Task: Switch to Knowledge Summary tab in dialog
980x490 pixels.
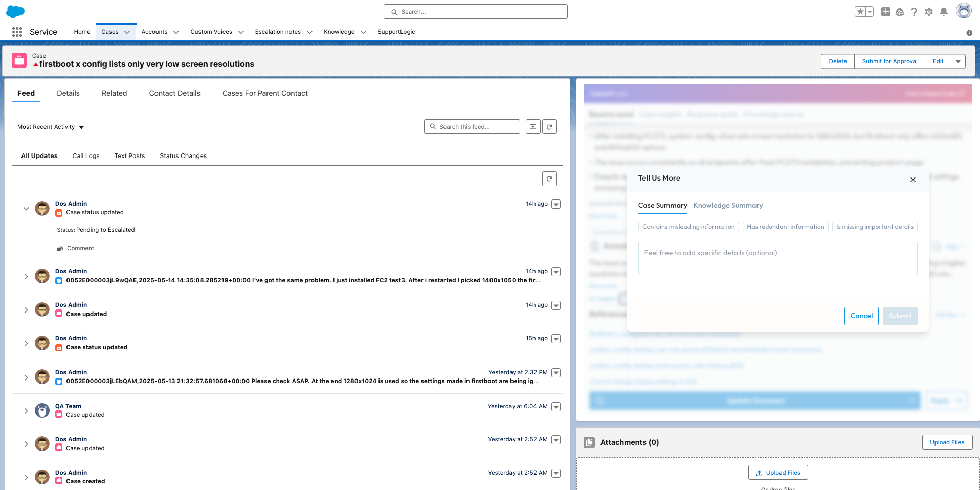Action: (728, 206)
